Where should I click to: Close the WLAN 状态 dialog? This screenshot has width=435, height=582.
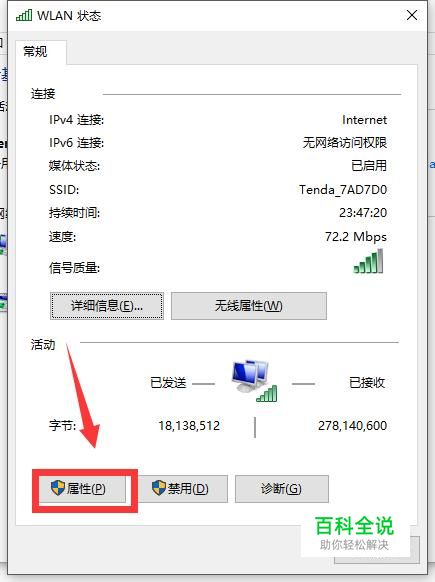(412, 16)
